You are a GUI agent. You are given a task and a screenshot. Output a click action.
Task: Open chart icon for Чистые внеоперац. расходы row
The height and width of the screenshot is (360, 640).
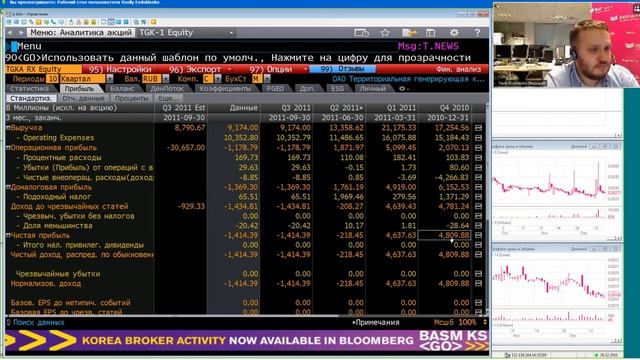479,178
